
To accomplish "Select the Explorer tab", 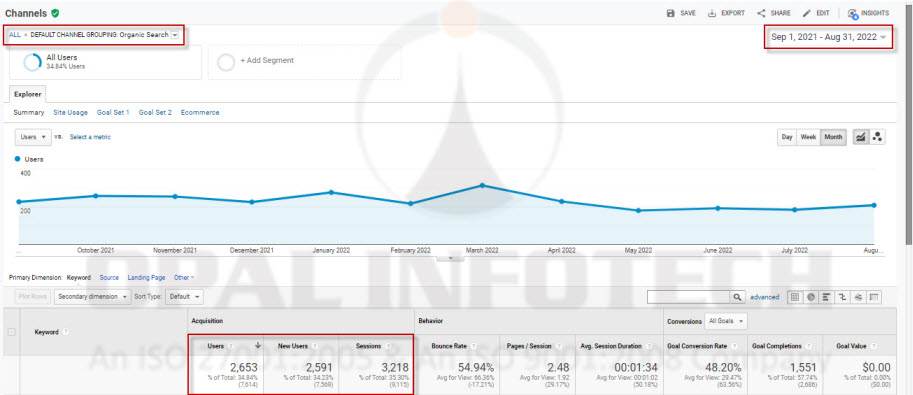I will tap(28, 93).
